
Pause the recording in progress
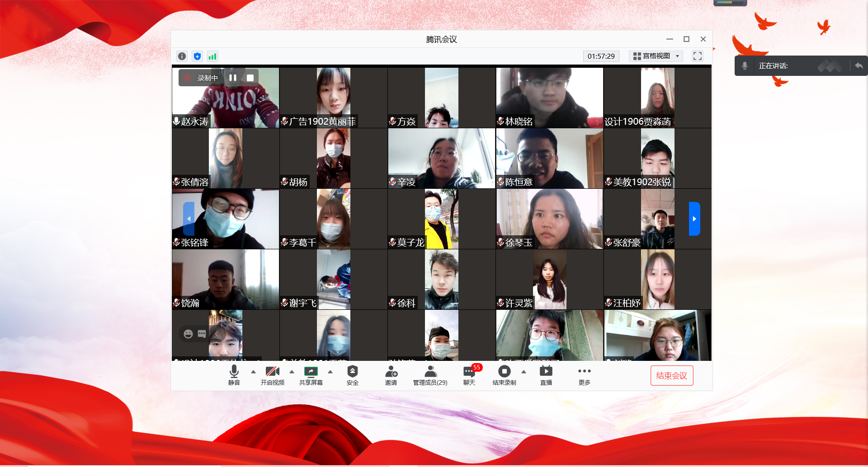click(233, 78)
